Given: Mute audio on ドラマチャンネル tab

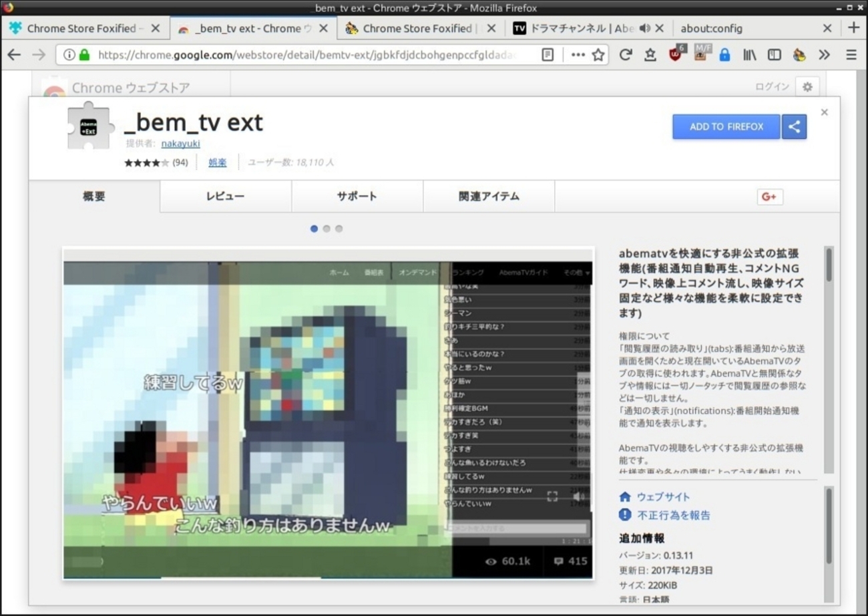Looking at the screenshot, I should point(644,28).
